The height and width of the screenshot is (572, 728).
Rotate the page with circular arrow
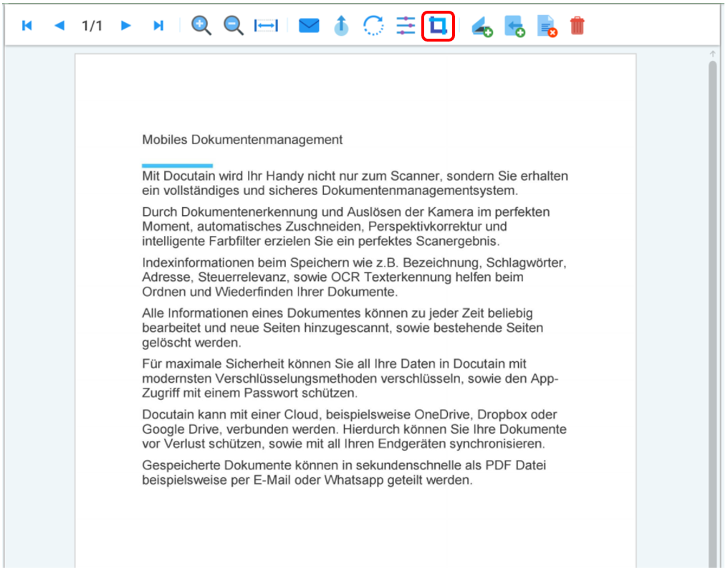tap(373, 26)
